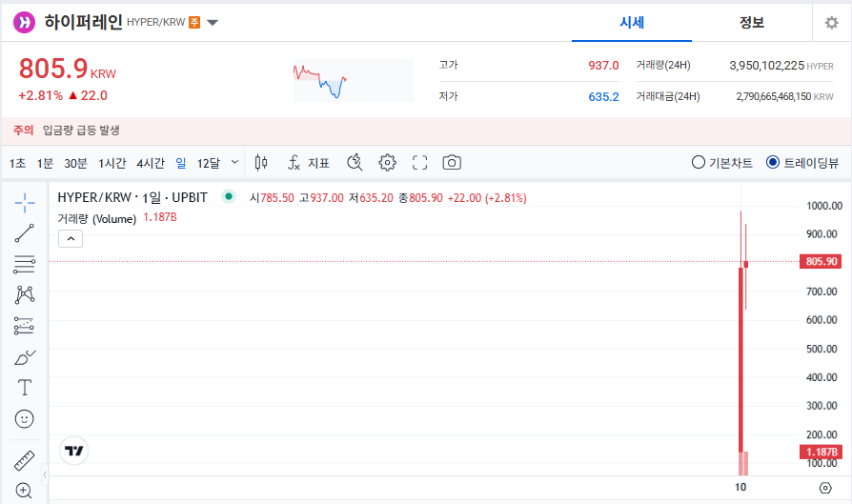The image size is (852, 504).
Task: Click the large red daily candlestick
Action: click(740, 359)
